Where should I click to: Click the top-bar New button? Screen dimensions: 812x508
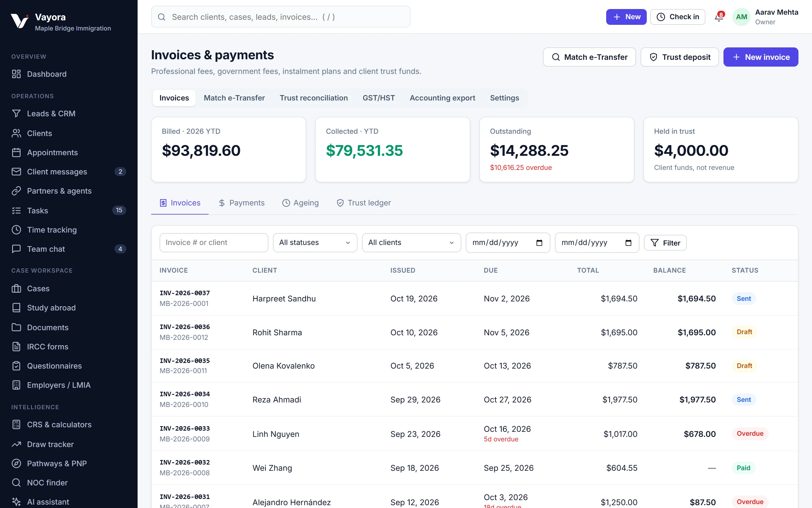click(x=626, y=17)
